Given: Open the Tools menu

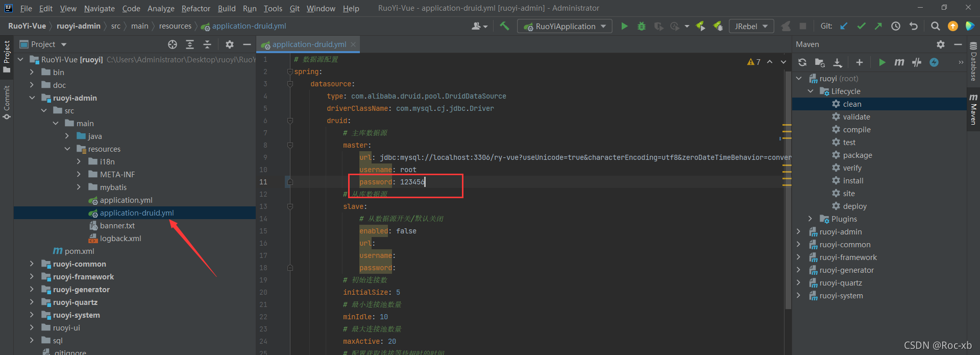Looking at the screenshot, I should tap(273, 8).
